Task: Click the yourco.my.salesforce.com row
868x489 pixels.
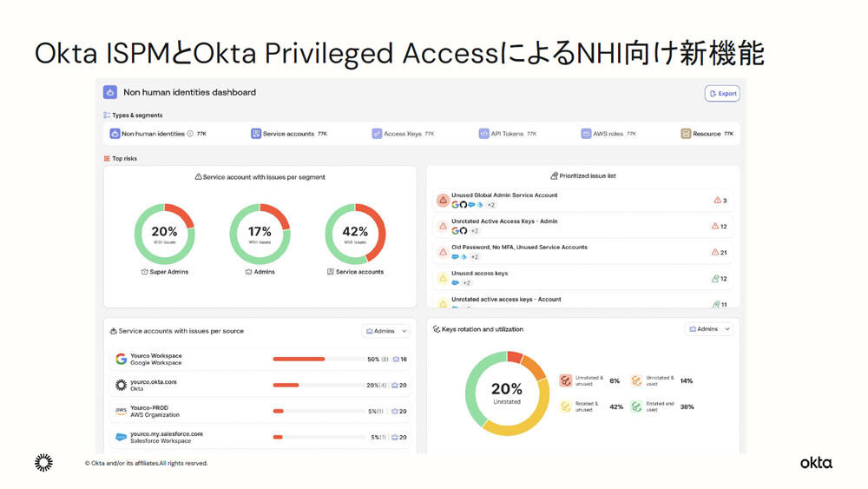Action: tap(260, 438)
